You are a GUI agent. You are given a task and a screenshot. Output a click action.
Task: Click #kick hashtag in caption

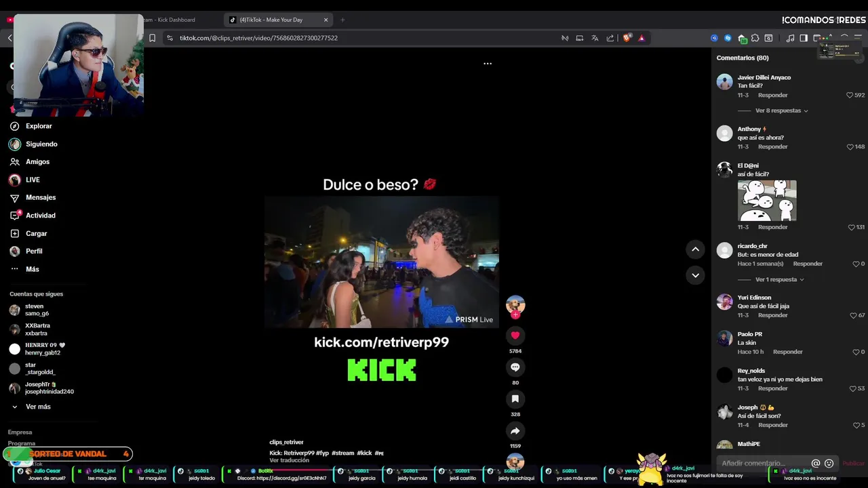(x=364, y=453)
